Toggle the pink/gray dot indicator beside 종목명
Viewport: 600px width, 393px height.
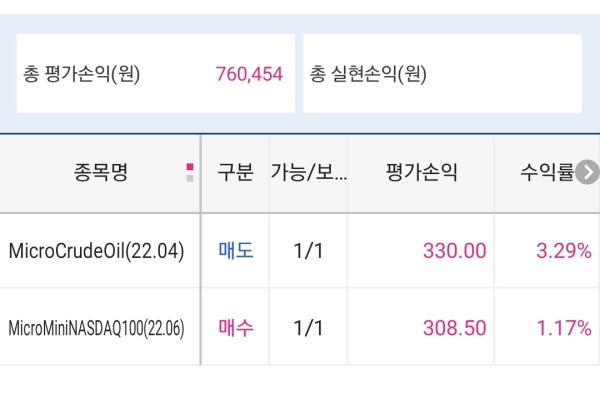(x=190, y=172)
